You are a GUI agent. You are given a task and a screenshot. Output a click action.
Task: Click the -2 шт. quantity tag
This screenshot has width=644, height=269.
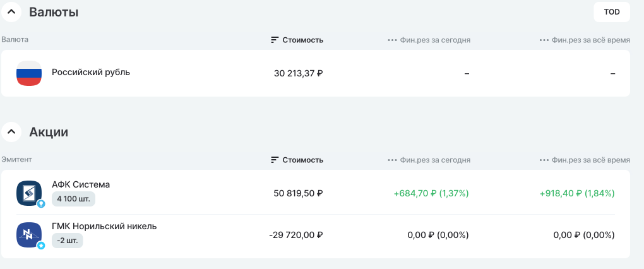point(67,241)
